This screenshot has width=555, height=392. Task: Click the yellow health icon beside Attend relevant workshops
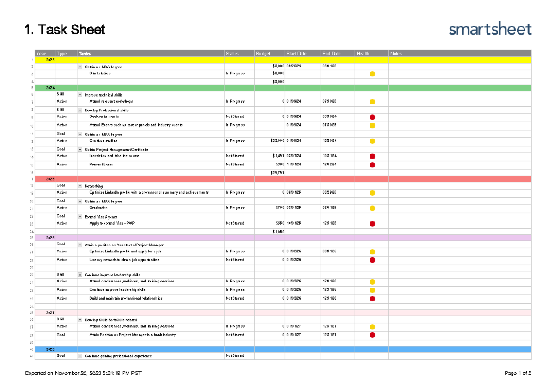pyautogui.click(x=372, y=101)
